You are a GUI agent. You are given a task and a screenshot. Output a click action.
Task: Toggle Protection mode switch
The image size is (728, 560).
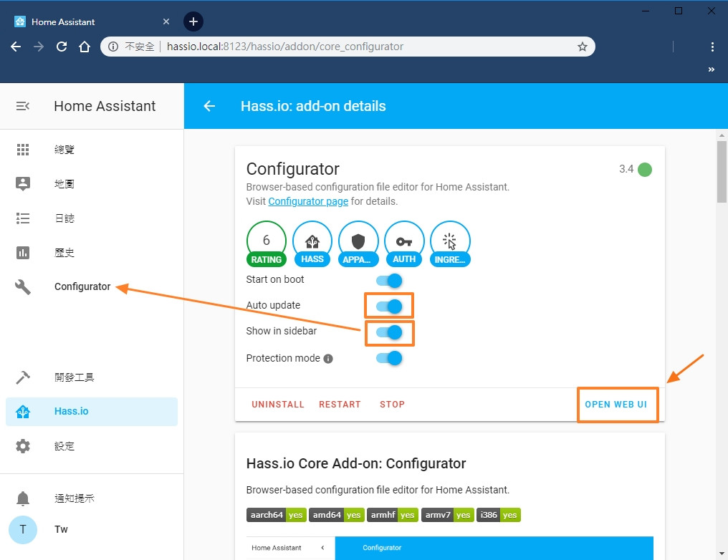point(389,358)
